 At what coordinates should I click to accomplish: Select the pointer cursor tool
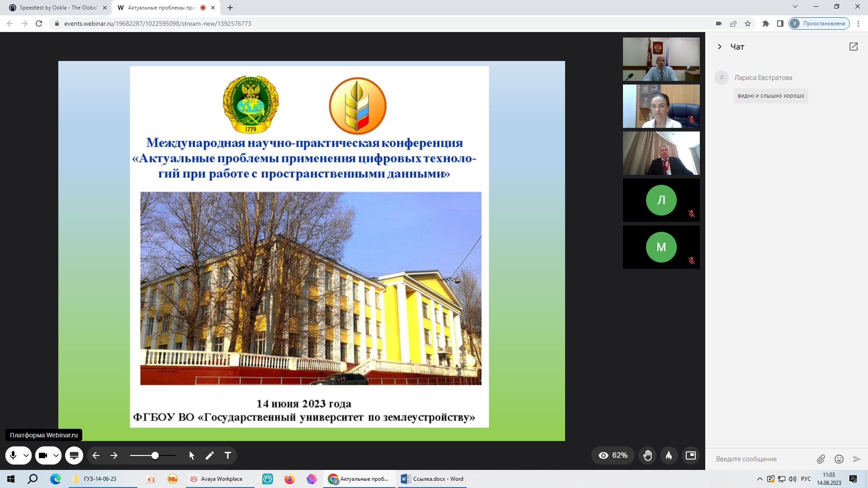click(x=192, y=455)
